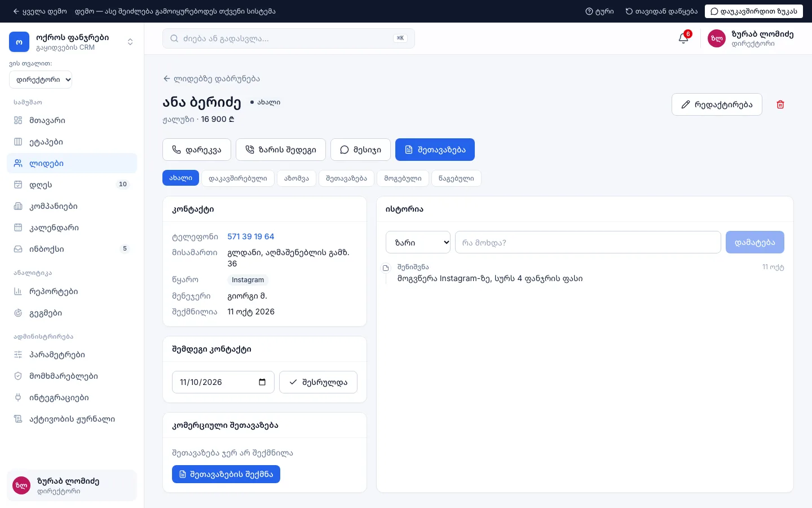812x508 pixels.
Task: Select the აზომვა status tab
Action: point(297,178)
